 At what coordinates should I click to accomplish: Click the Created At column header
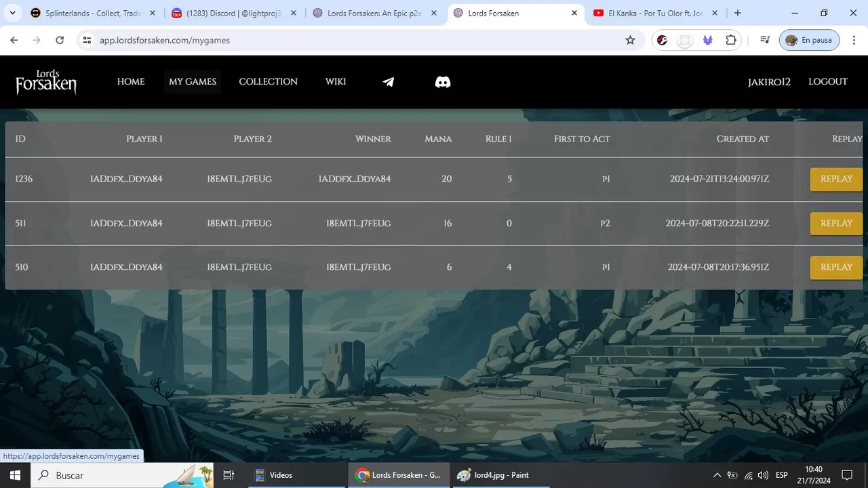tap(743, 139)
